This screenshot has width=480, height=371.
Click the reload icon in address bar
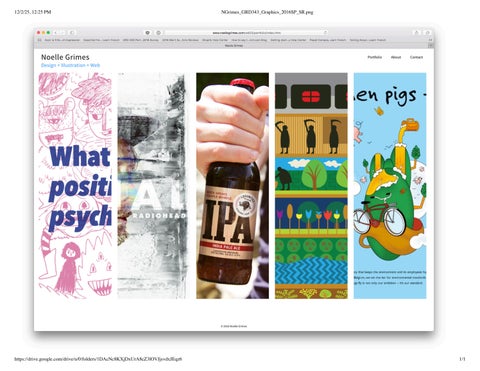pos(325,33)
